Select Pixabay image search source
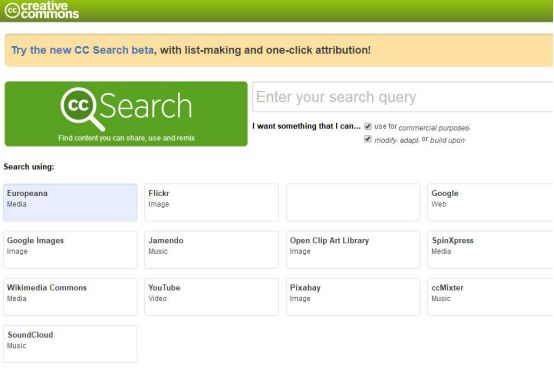Screen dimensions: 554x376 coord(353,297)
